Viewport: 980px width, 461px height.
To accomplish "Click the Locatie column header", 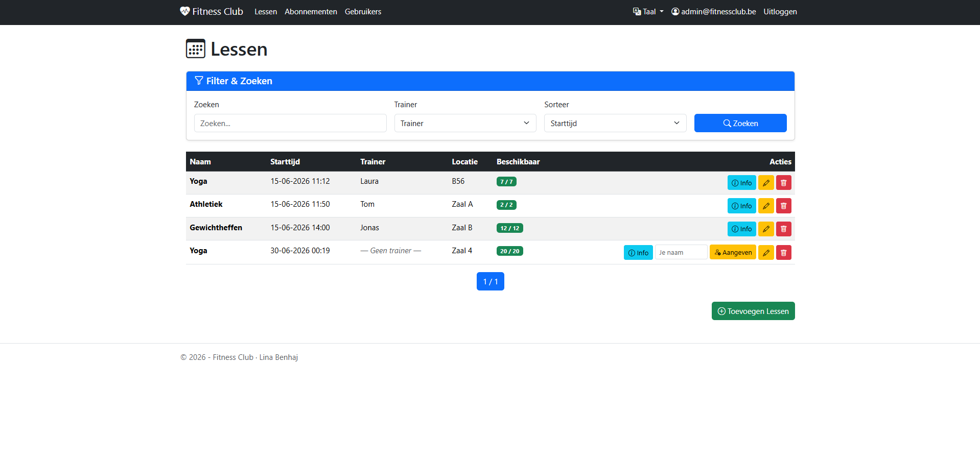I will [x=464, y=161].
